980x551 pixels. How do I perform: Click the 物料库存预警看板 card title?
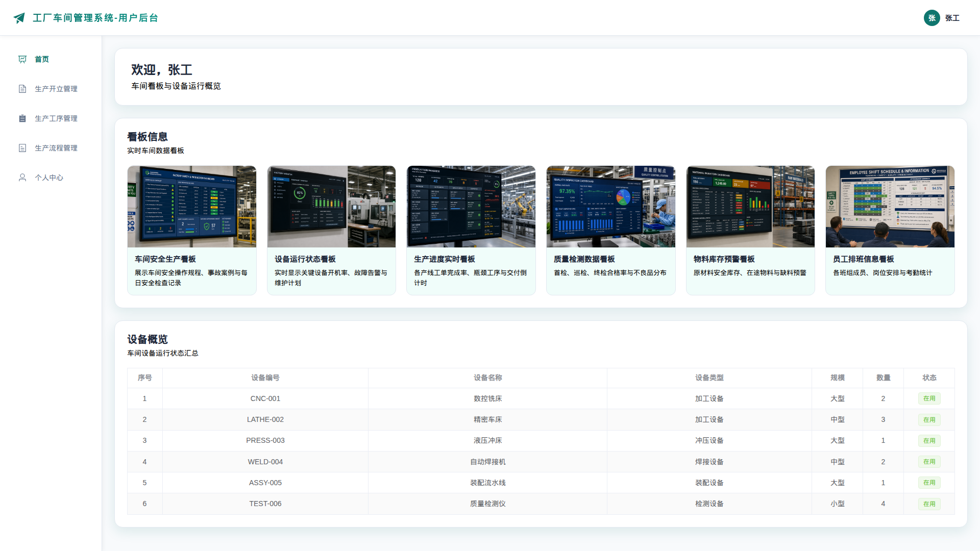click(724, 259)
